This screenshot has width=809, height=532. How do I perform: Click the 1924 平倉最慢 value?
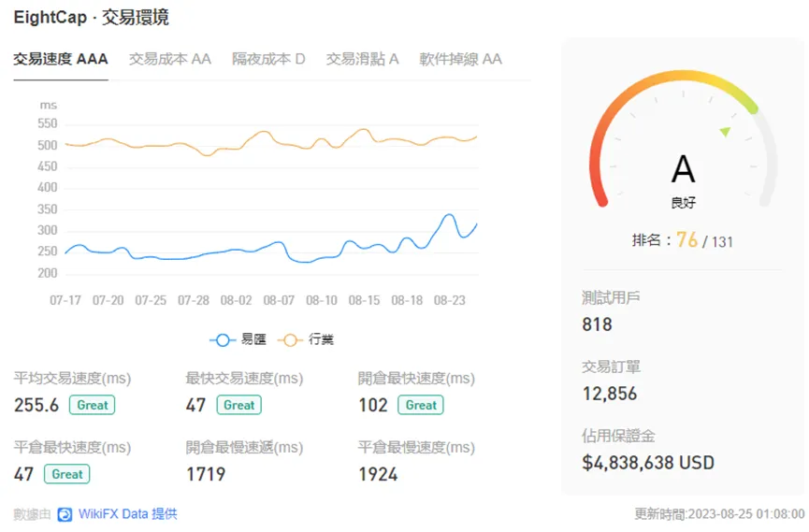[378, 474]
